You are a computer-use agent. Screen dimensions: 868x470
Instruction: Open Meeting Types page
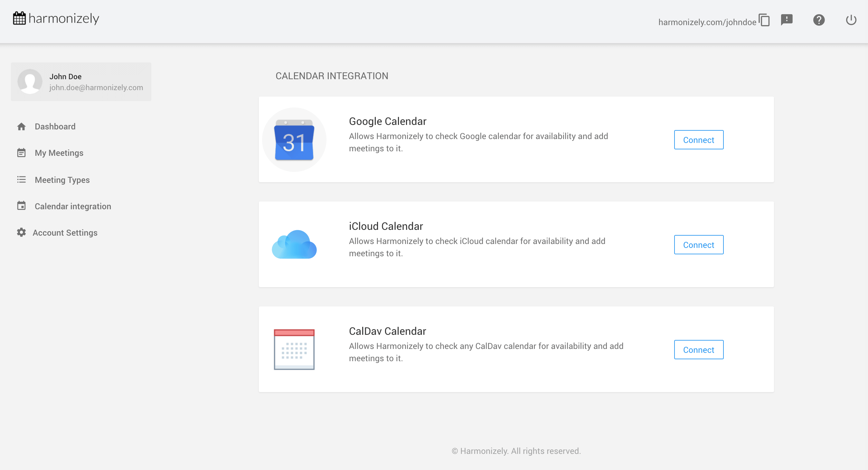click(62, 180)
